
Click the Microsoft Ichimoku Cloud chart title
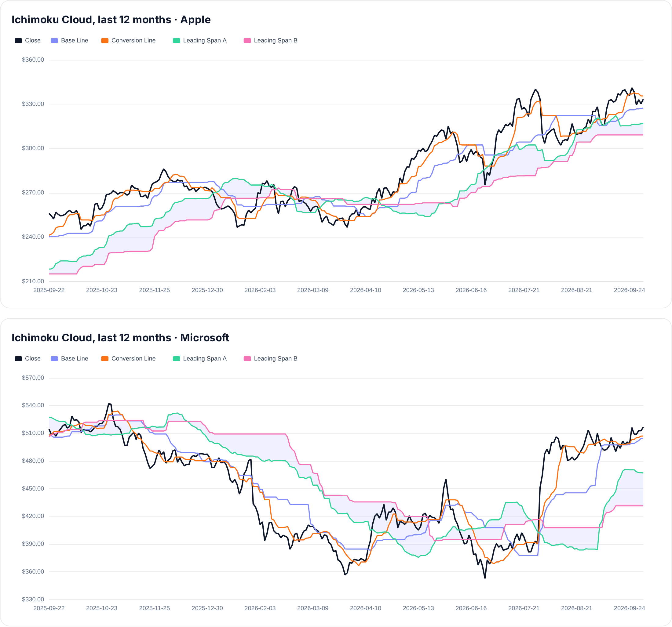120,338
